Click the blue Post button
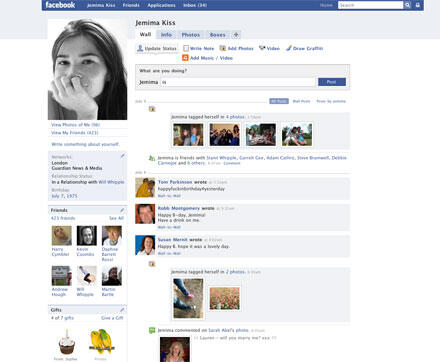This screenshot has width=440, height=362. click(332, 82)
